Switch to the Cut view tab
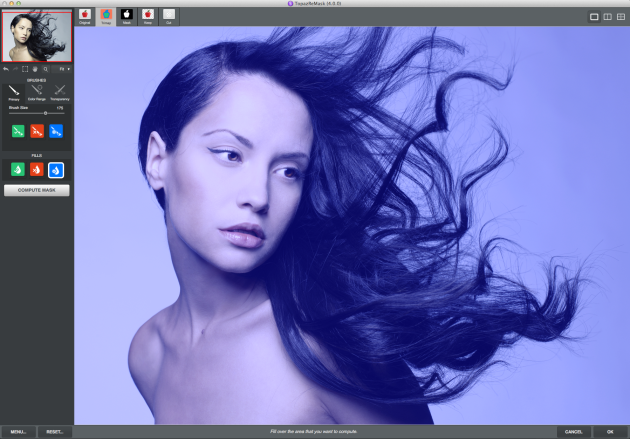Screen dimensions: 630x439 (x=169, y=16)
